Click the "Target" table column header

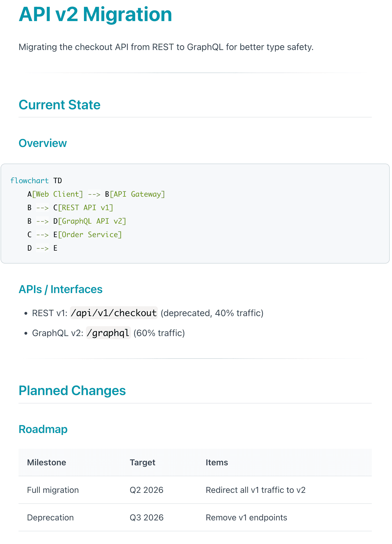click(x=142, y=463)
